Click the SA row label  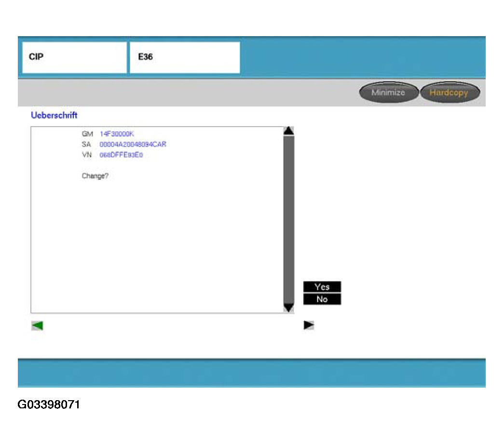tap(87, 145)
